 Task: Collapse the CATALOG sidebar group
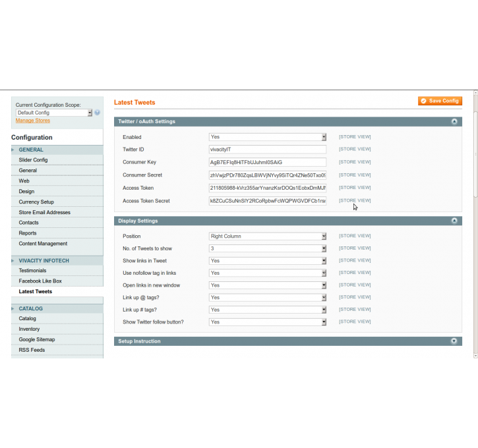[57, 308]
